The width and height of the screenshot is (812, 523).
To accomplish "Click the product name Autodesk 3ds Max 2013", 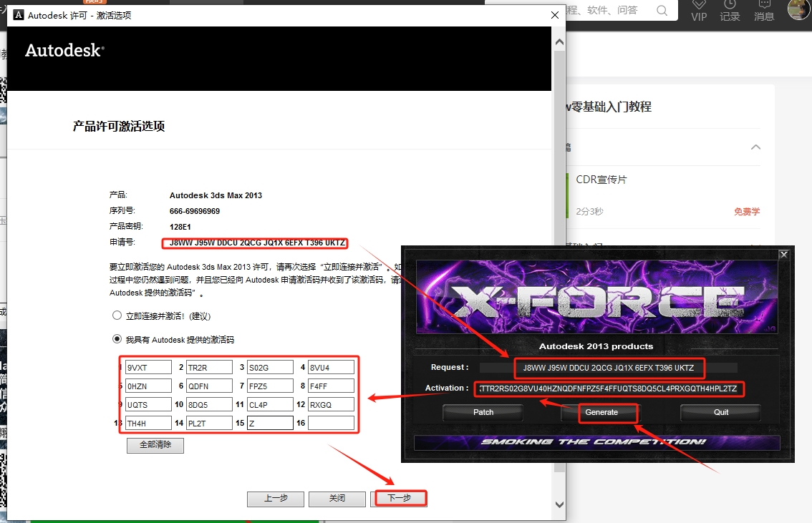I will tap(216, 195).
